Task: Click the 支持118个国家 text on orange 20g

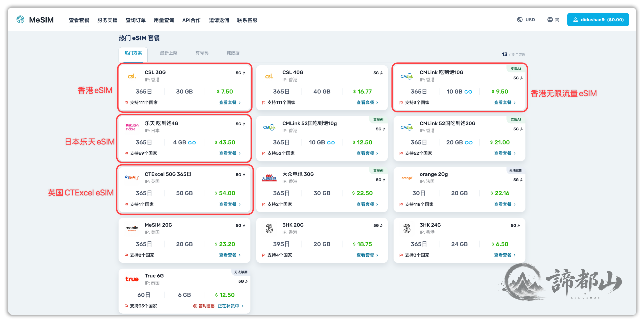Action: [x=419, y=204]
